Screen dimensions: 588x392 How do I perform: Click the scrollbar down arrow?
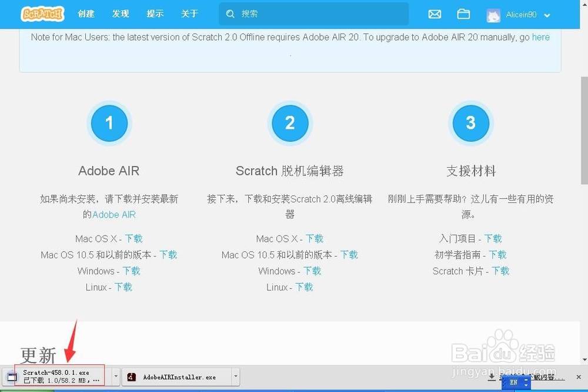point(584,359)
